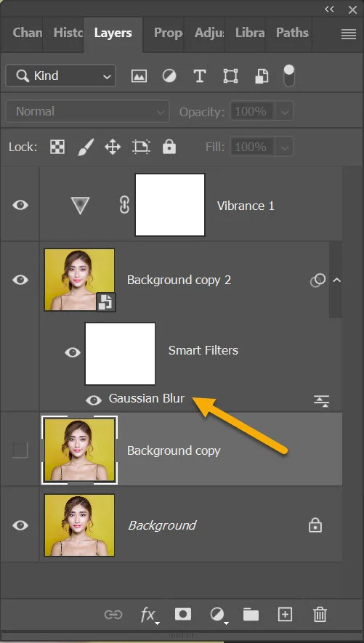Click the Fill value field

pyautogui.click(x=254, y=147)
